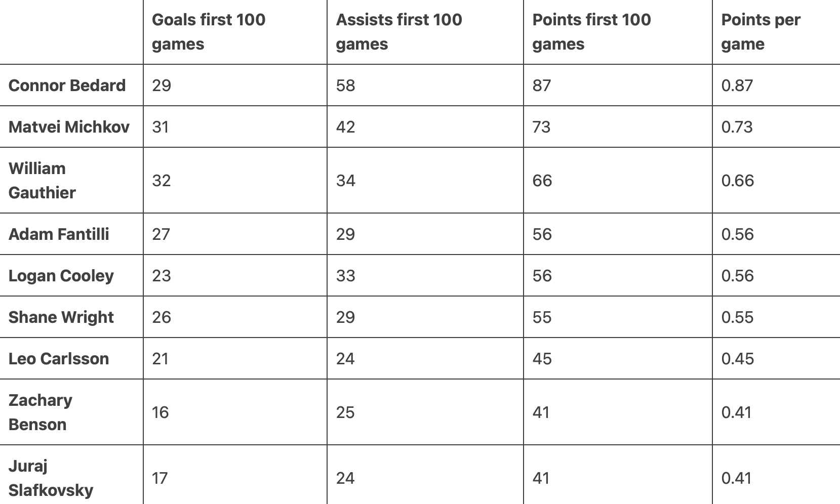This screenshot has width=840, height=504.
Task: Click Zachary Benson's 16 goals cell
Action: [161, 412]
